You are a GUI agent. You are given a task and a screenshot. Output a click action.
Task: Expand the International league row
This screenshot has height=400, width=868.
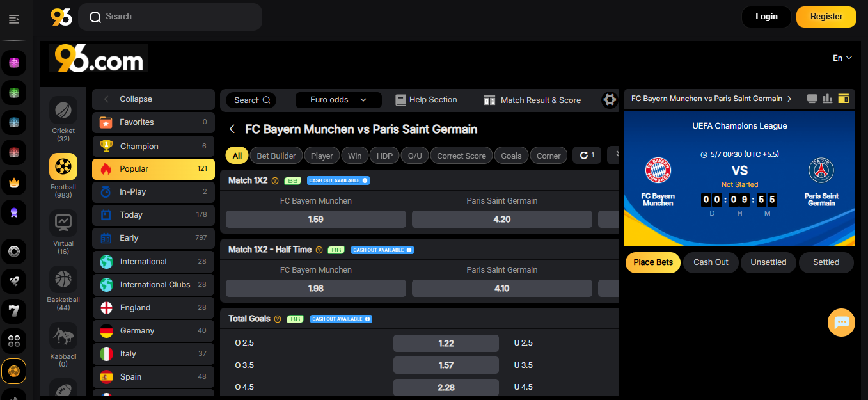[x=154, y=262]
